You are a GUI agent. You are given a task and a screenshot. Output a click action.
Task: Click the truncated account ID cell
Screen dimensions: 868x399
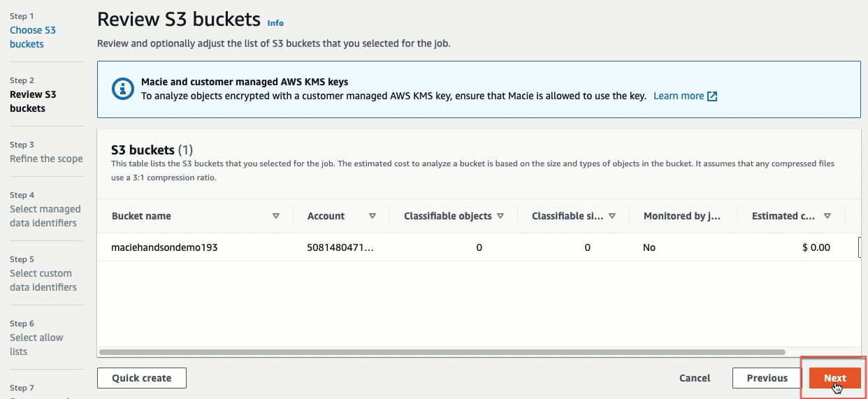[x=340, y=247]
